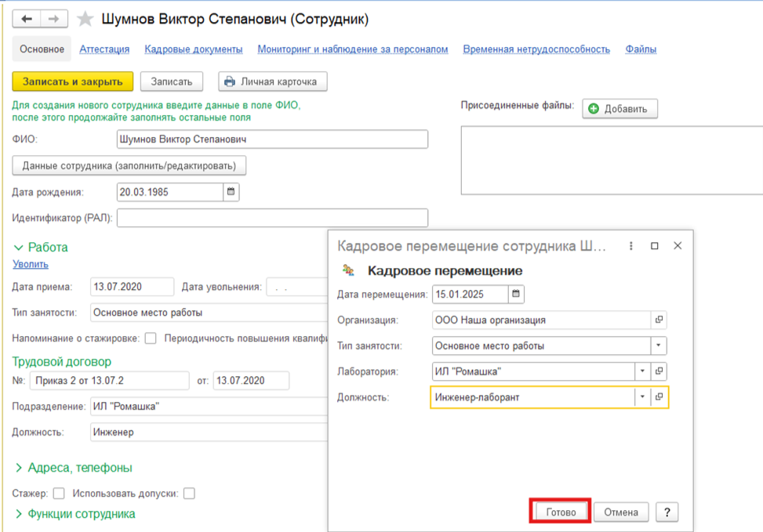763x532 pixels.
Task: Mark employee as favorite with star icon
Action: (x=85, y=19)
